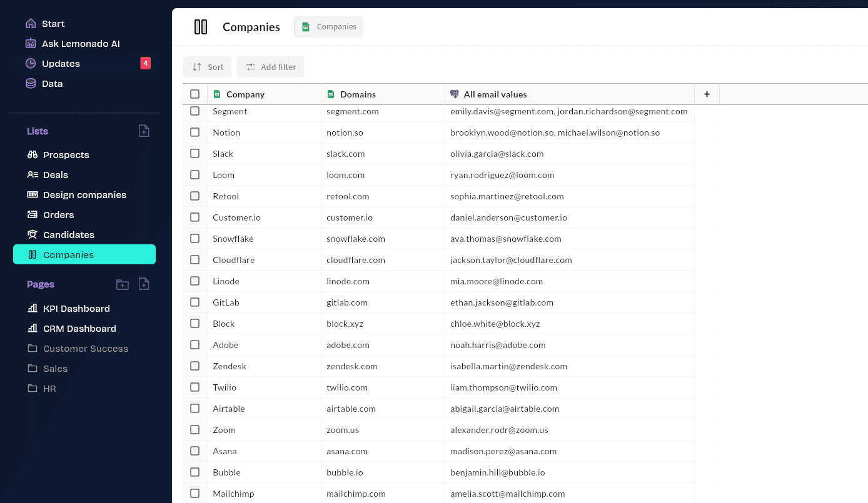The height and width of the screenshot is (503, 868).
Task: Click the Updates clock icon
Action: pyautogui.click(x=31, y=64)
